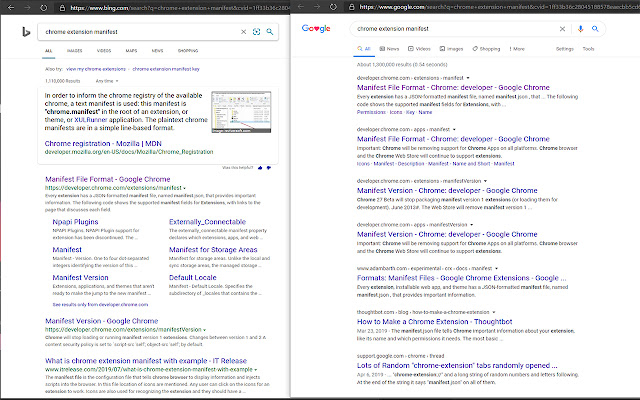The width and height of the screenshot is (640, 400).
Task: Click XULRunner link in Bing answer
Action: point(91,120)
